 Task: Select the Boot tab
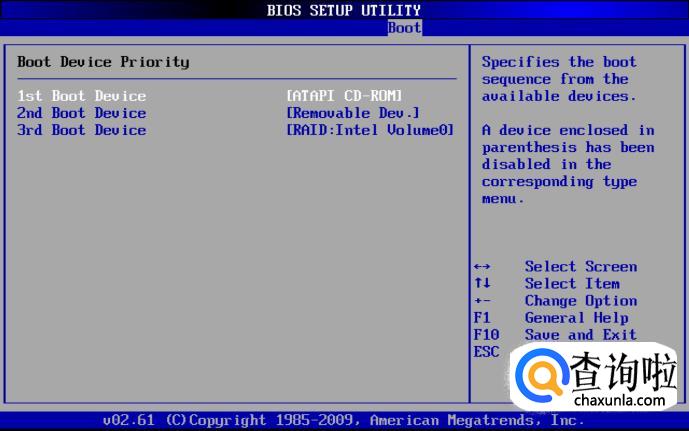point(404,28)
